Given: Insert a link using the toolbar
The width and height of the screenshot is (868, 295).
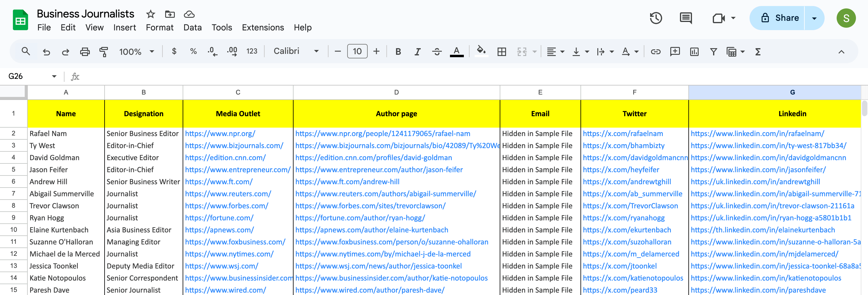Looking at the screenshot, I should coord(656,51).
